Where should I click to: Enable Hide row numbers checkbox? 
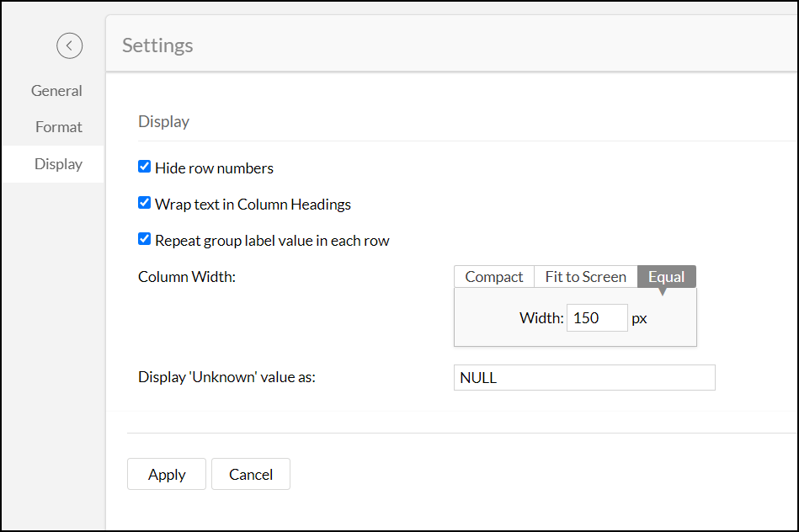(144, 167)
